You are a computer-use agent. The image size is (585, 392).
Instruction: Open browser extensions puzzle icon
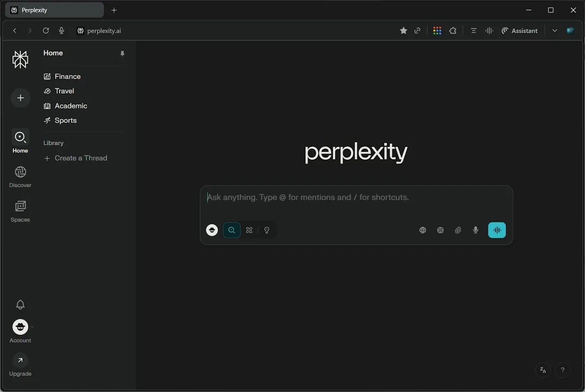(x=453, y=31)
